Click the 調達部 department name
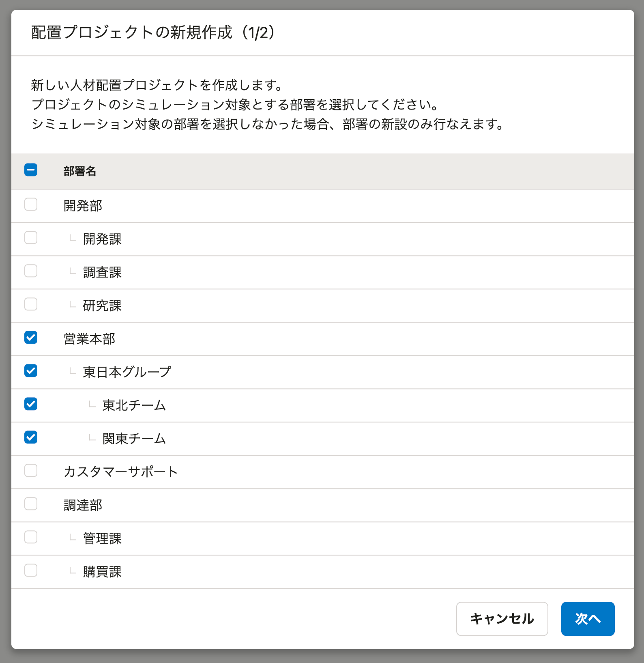Screen dimensions: 644x663 pyautogui.click(x=83, y=505)
